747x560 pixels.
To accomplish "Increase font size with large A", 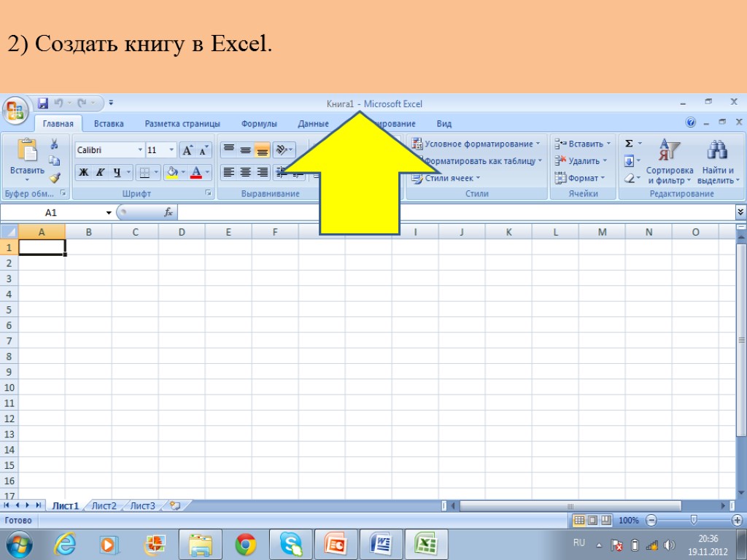I will 187,150.
